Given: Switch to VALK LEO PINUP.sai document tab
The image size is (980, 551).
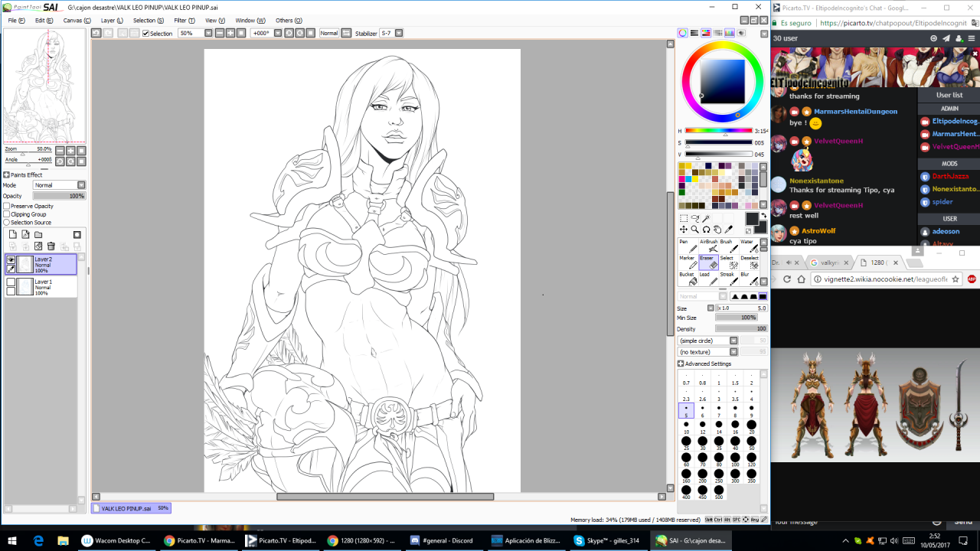Looking at the screenshot, I should tap(131, 508).
